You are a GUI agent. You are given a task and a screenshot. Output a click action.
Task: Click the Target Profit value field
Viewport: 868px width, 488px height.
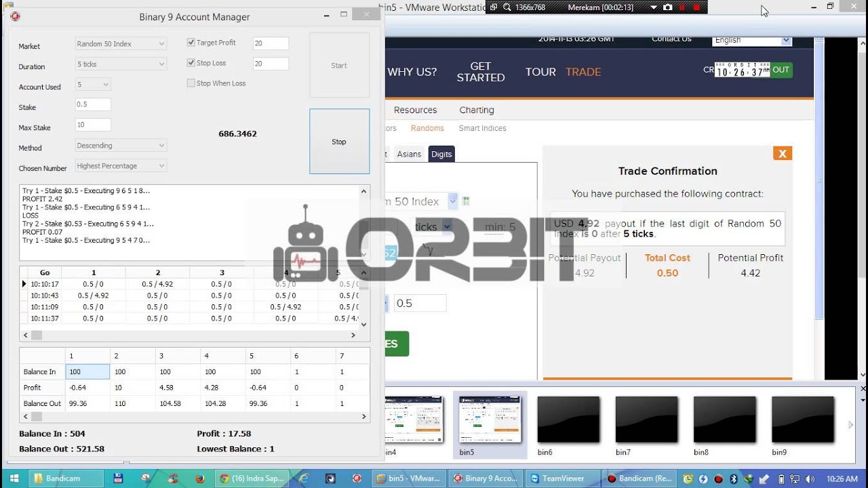coord(271,43)
